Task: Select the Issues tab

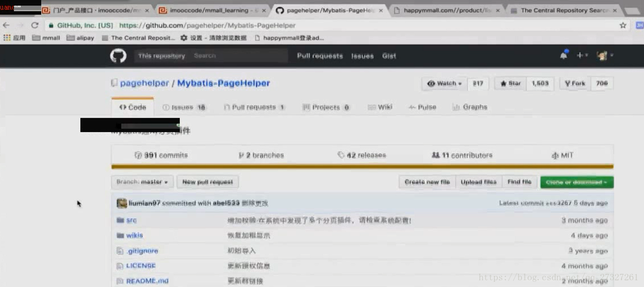Action: 184,107
